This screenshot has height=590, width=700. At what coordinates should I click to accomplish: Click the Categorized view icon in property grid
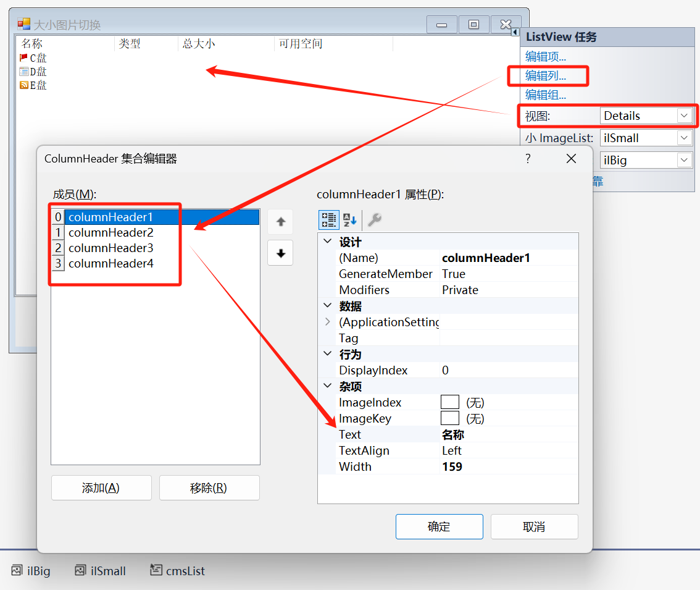point(329,220)
